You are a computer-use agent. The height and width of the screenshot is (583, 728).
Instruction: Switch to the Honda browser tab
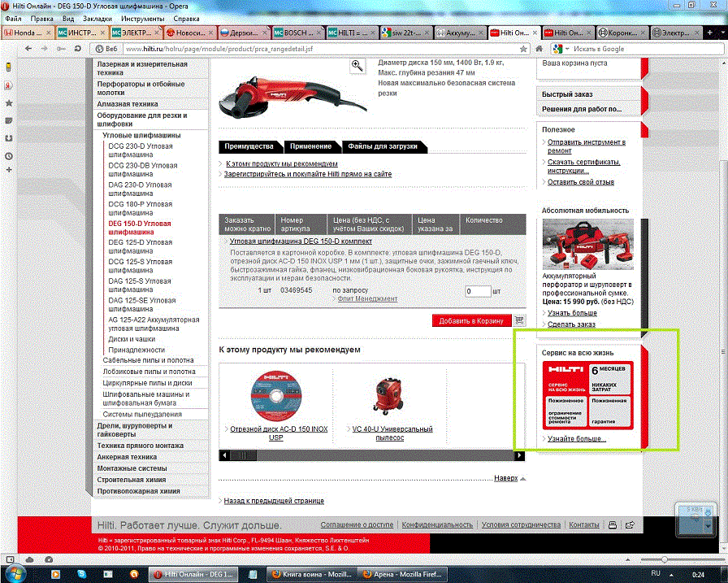pos(27,33)
